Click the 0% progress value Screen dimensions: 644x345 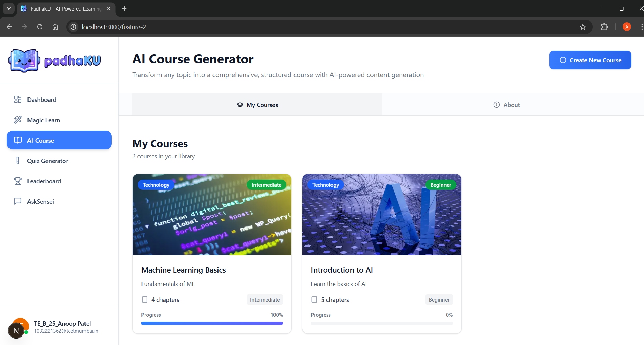point(449,315)
